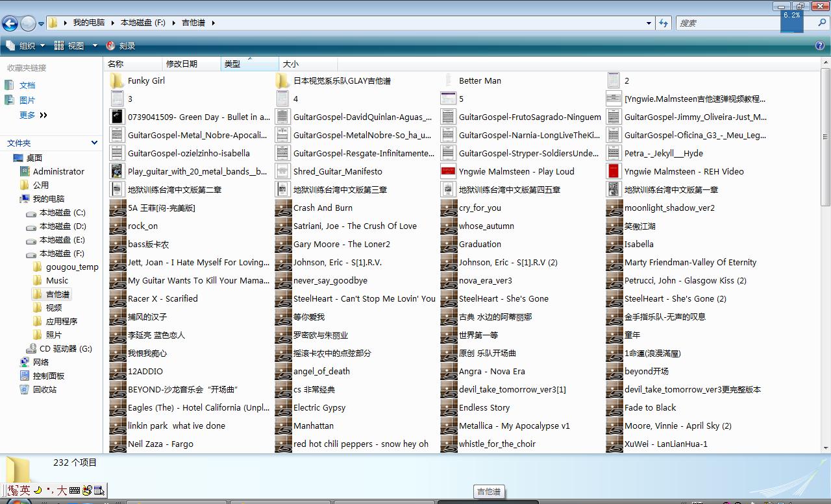The height and width of the screenshot is (504, 831).
Task: Select 本地磁盘 (E:) drive in tree
Action: pyautogui.click(x=56, y=239)
